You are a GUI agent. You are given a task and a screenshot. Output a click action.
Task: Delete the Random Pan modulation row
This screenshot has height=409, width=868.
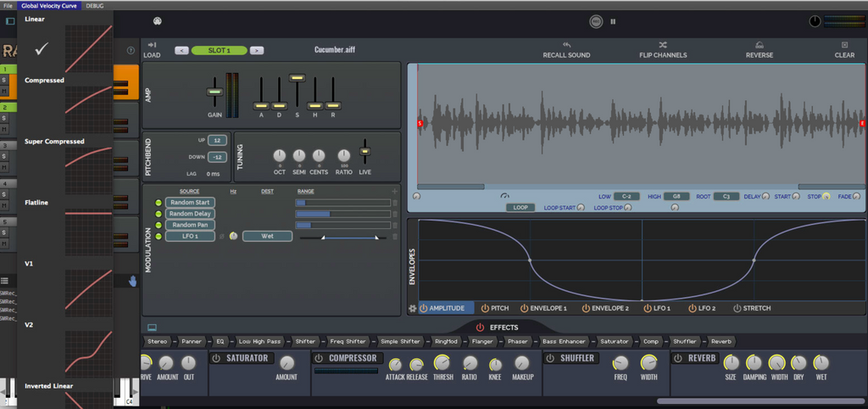coord(395,225)
